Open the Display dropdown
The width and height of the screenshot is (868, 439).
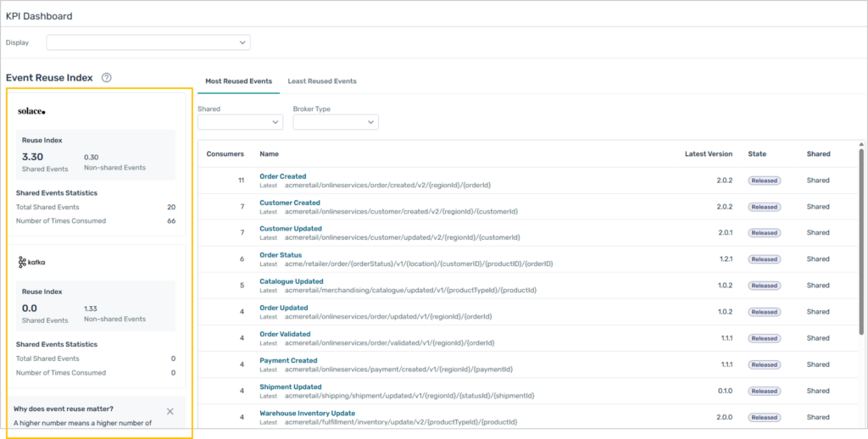[x=148, y=42]
